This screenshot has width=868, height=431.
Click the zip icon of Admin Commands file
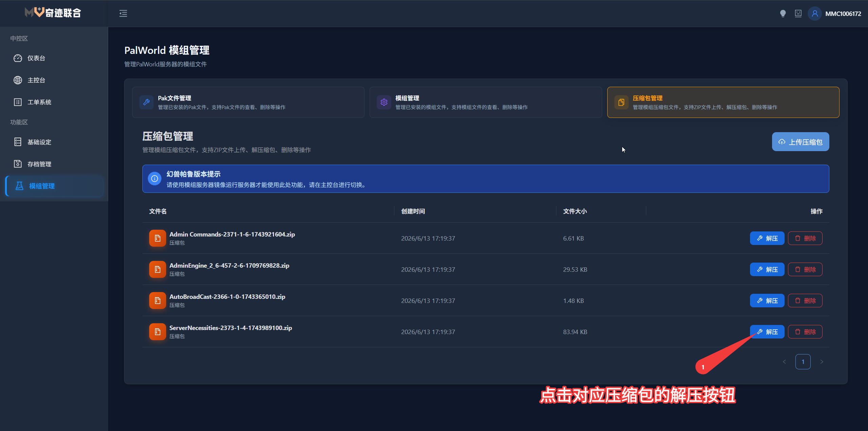click(x=158, y=238)
